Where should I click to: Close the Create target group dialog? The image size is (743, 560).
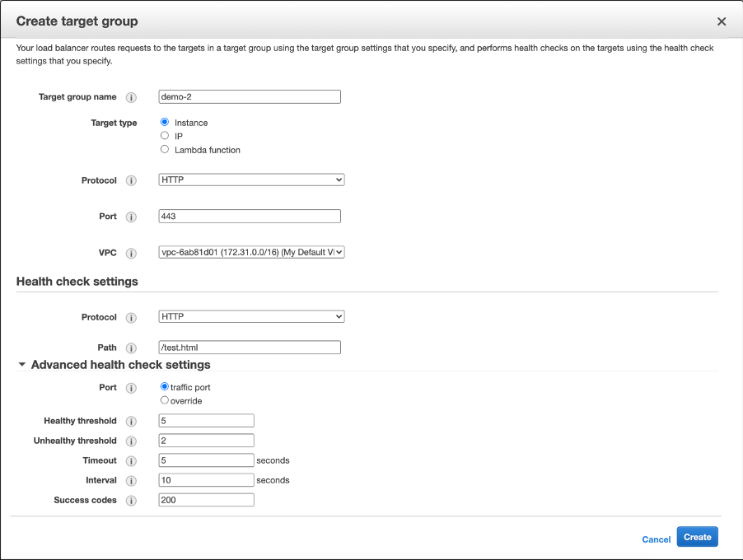point(722,21)
